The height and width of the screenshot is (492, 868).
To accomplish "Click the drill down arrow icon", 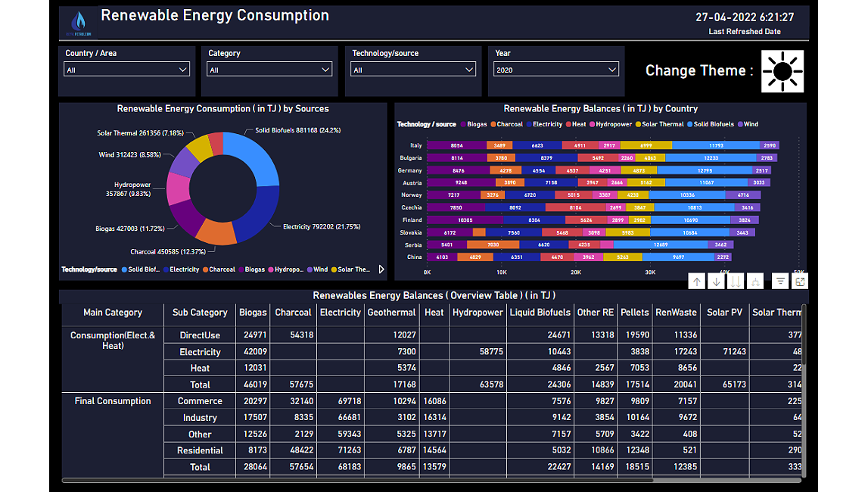I will [716, 282].
